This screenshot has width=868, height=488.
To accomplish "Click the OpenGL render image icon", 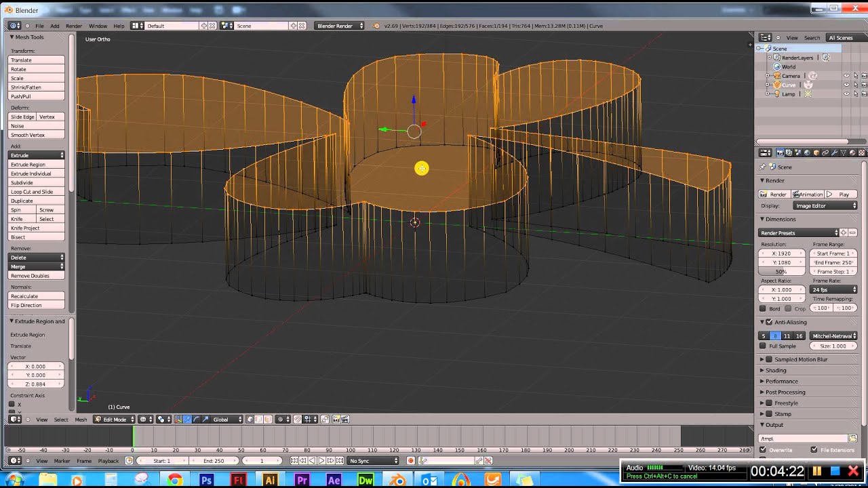I will coord(336,420).
